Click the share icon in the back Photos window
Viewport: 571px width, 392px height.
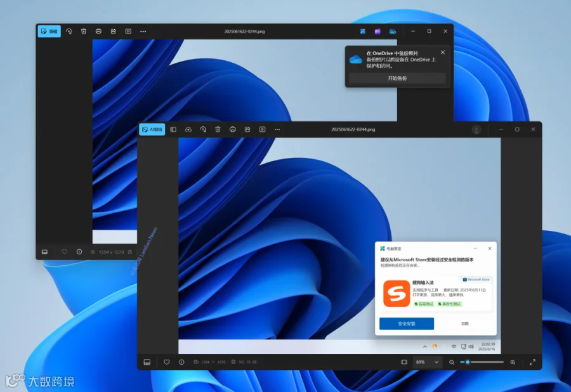114,31
